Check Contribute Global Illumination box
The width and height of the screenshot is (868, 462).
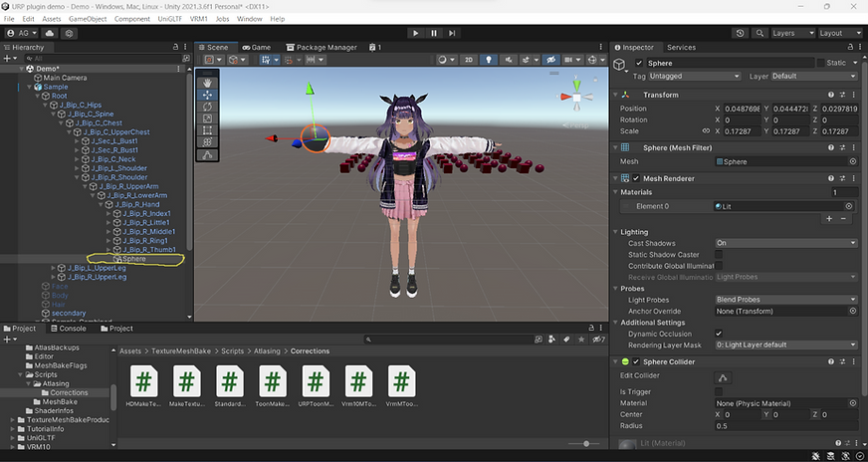[719, 266]
